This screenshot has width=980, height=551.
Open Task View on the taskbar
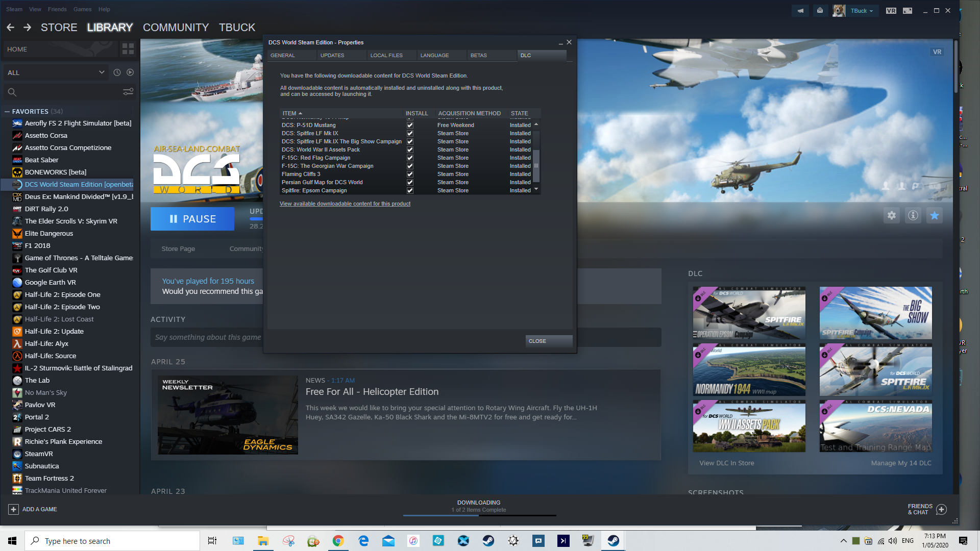212,541
